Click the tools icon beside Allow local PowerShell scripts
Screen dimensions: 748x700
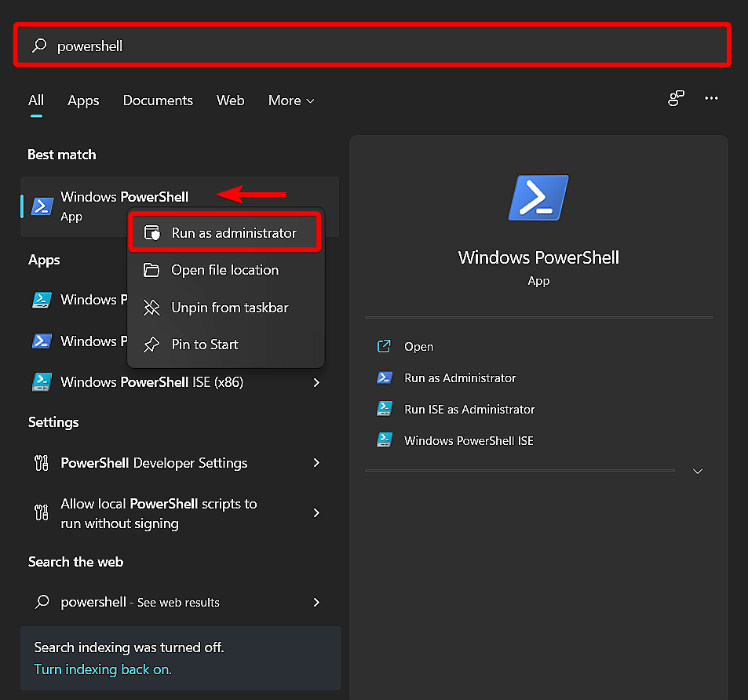click(x=42, y=513)
